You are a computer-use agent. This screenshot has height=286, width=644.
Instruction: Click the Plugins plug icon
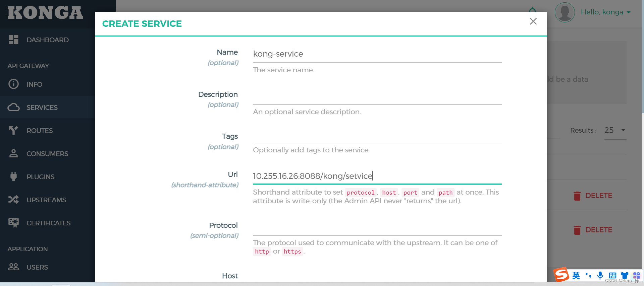pyautogui.click(x=13, y=176)
